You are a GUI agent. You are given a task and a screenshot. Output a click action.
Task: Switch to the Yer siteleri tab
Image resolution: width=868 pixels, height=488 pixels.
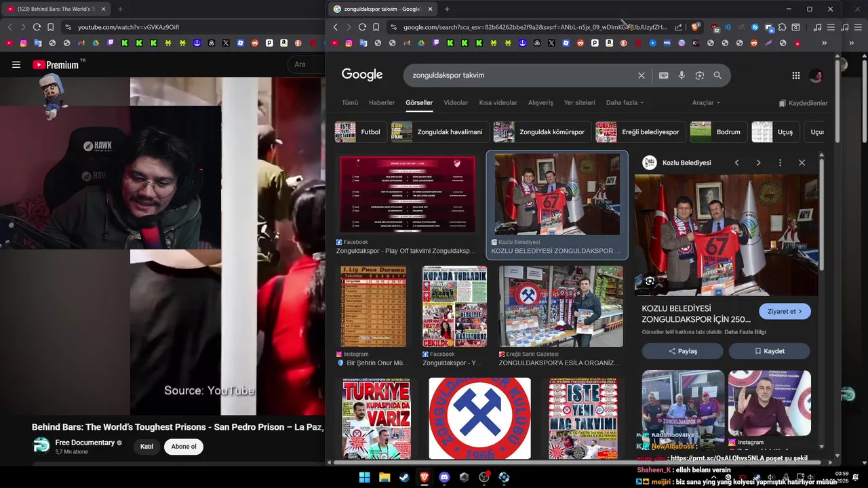(x=579, y=102)
